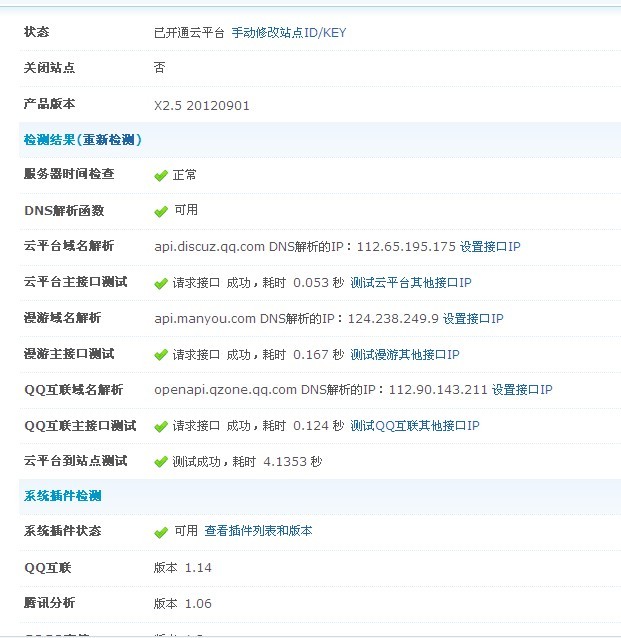
Task: Open the 测试QQ互联其他接口IP link
Action: [x=415, y=426]
